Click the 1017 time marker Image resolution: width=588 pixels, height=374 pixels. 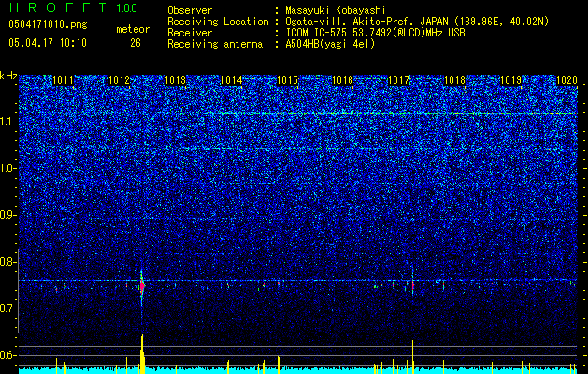click(x=399, y=80)
